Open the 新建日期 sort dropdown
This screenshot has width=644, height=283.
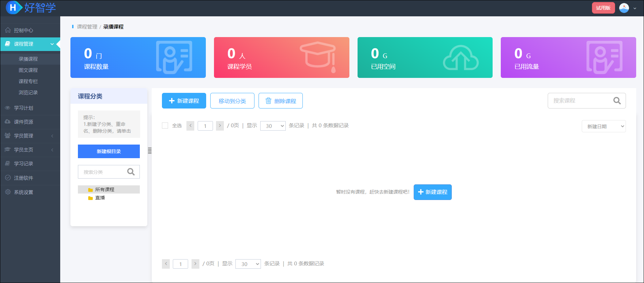point(604,126)
